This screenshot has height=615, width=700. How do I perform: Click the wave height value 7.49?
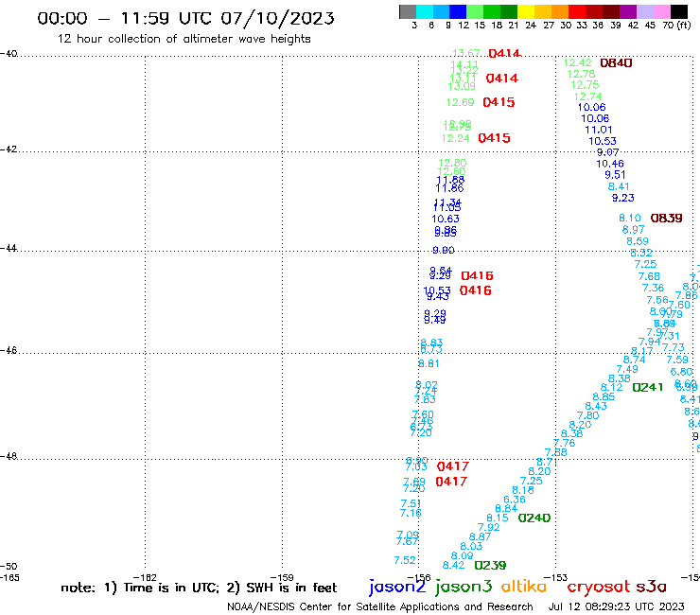[x=627, y=369]
